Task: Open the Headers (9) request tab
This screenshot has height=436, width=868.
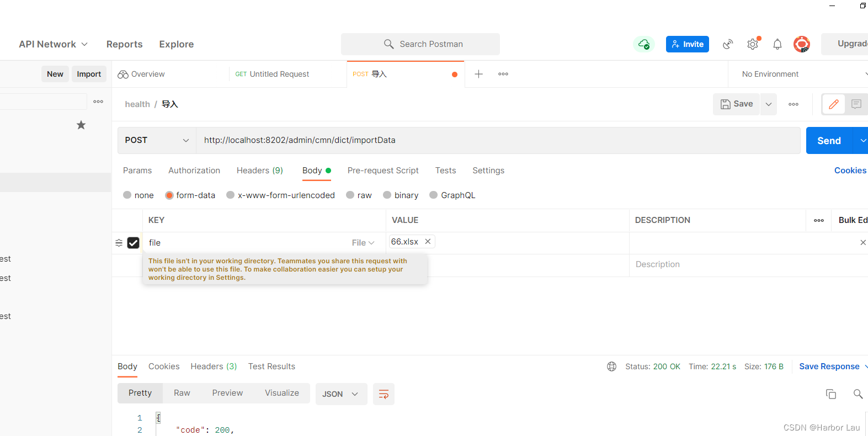Action: point(260,171)
